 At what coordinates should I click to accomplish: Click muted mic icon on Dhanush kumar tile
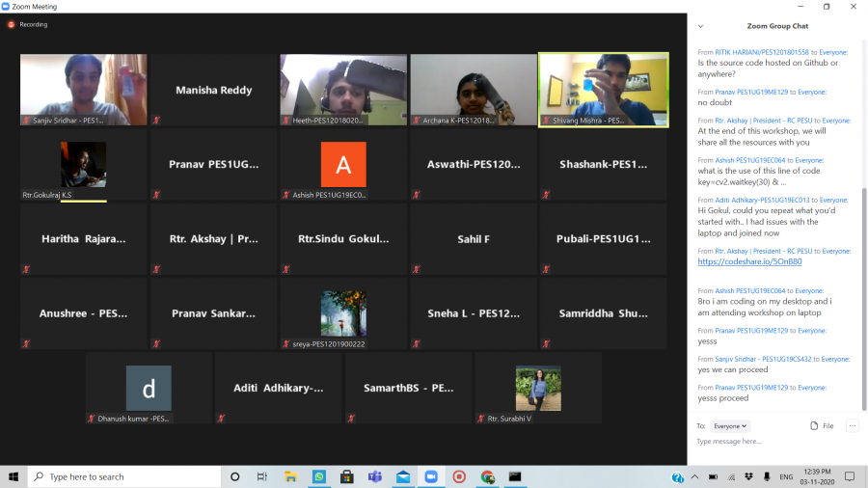pyautogui.click(x=92, y=419)
